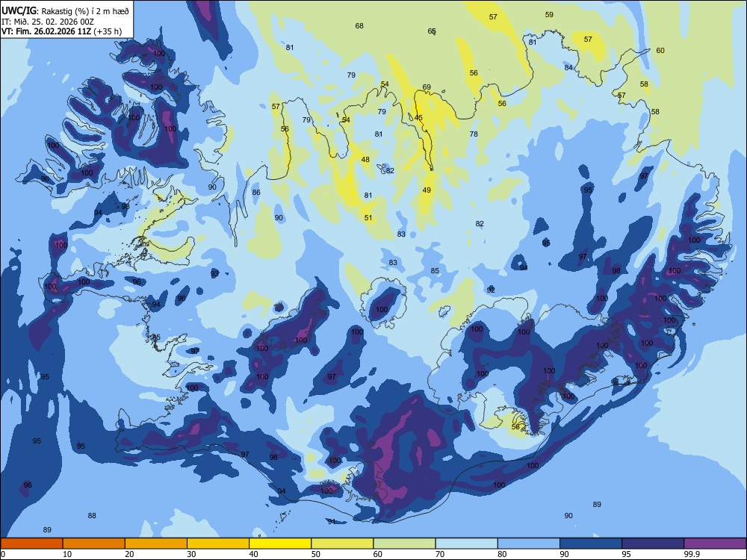The width and height of the screenshot is (747, 560).
Task: Select the '20' legend tick label
Action: 129,554
